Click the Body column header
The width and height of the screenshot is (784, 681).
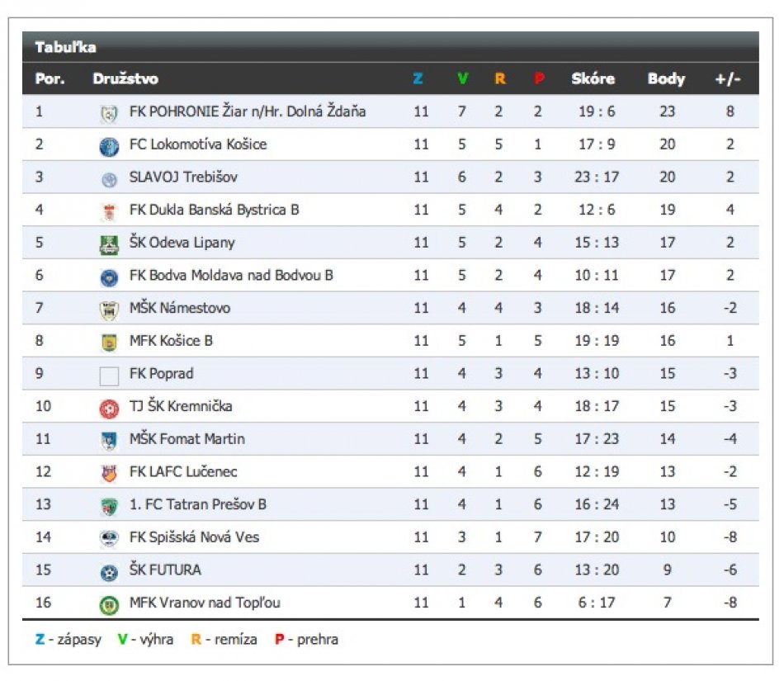pyautogui.click(x=666, y=79)
